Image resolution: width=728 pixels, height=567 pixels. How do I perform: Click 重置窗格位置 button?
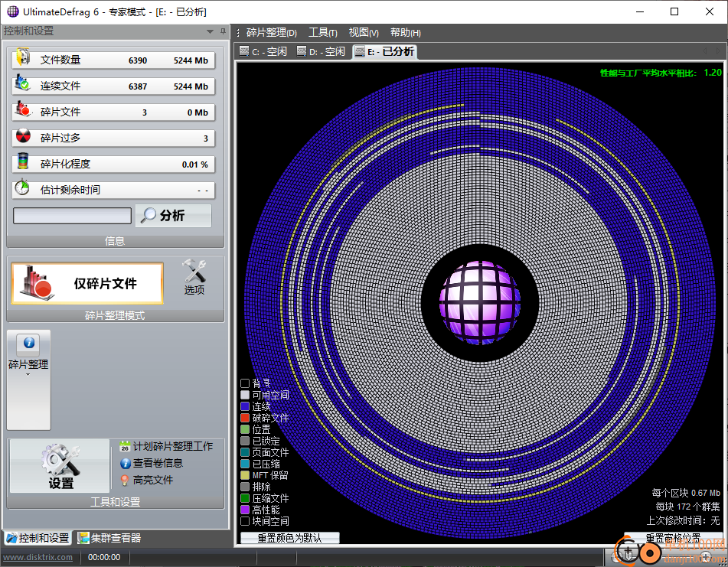click(x=673, y=538)
